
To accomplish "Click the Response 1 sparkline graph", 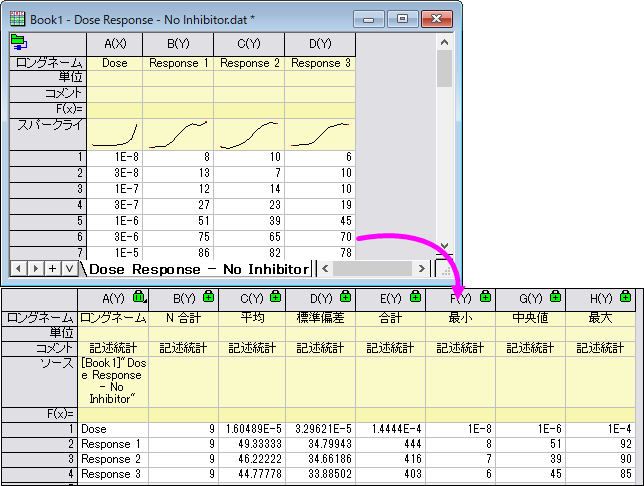I will pos(178,134).
